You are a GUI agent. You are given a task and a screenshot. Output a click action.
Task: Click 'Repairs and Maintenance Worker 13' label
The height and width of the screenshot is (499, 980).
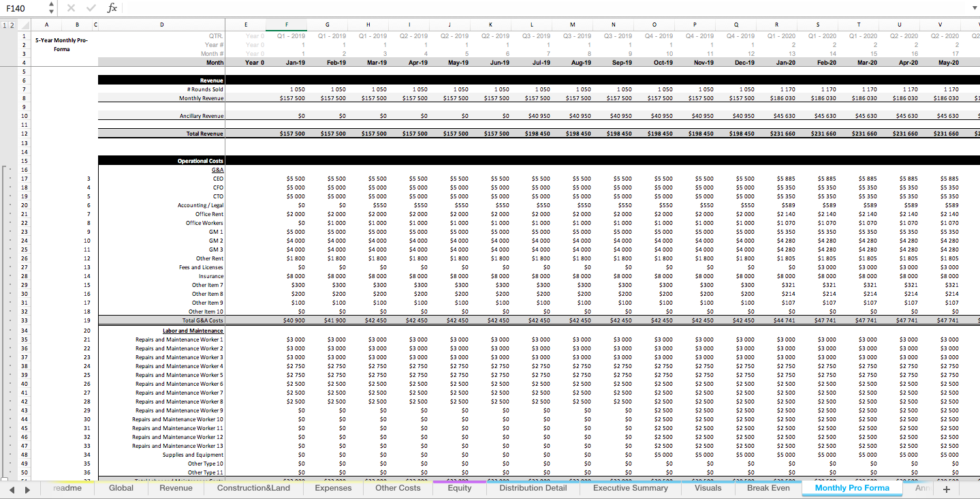(178, 446)
